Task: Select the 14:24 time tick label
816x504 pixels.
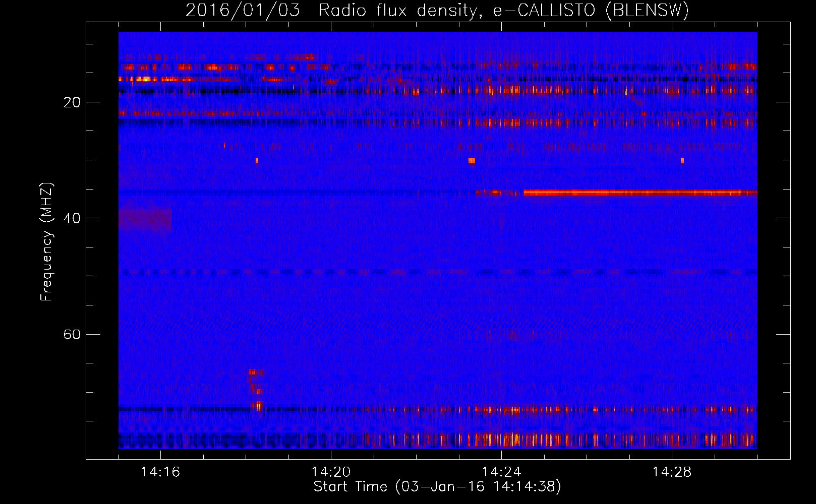Action: tap(501, 472)
